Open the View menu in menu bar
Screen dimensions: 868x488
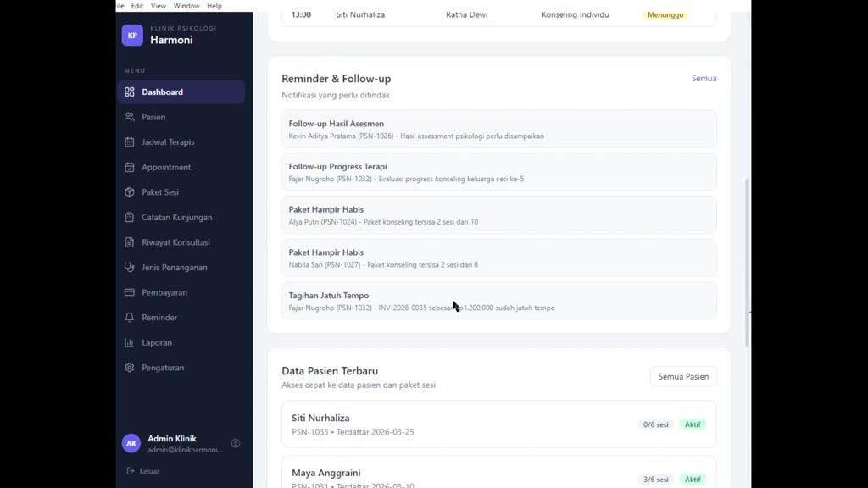[x=159, y=6]
